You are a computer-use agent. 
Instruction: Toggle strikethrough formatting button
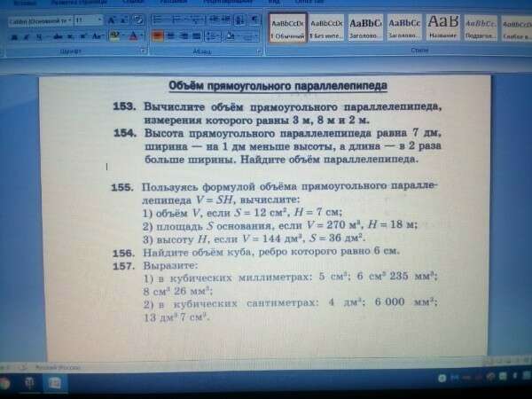click(58, 36)
